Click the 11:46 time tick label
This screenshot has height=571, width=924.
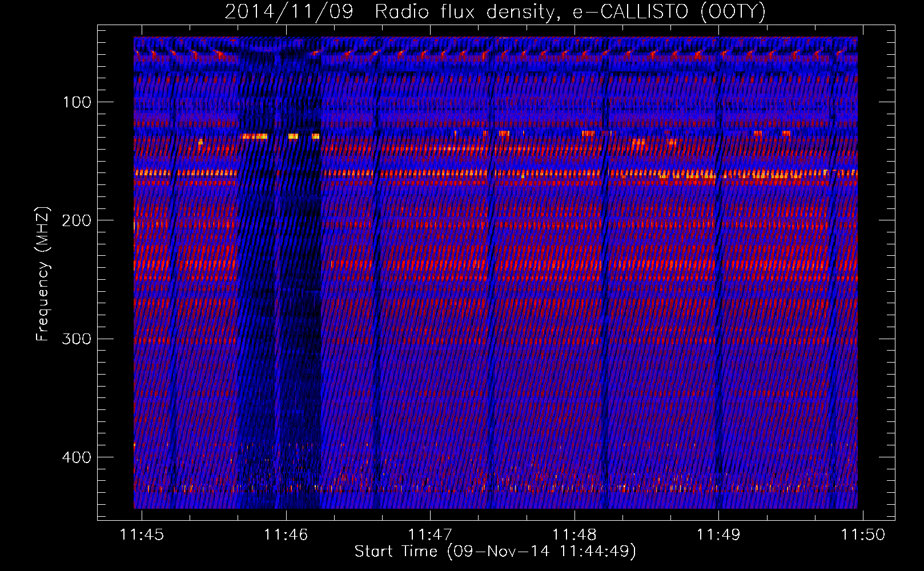(x=286, y=534)
